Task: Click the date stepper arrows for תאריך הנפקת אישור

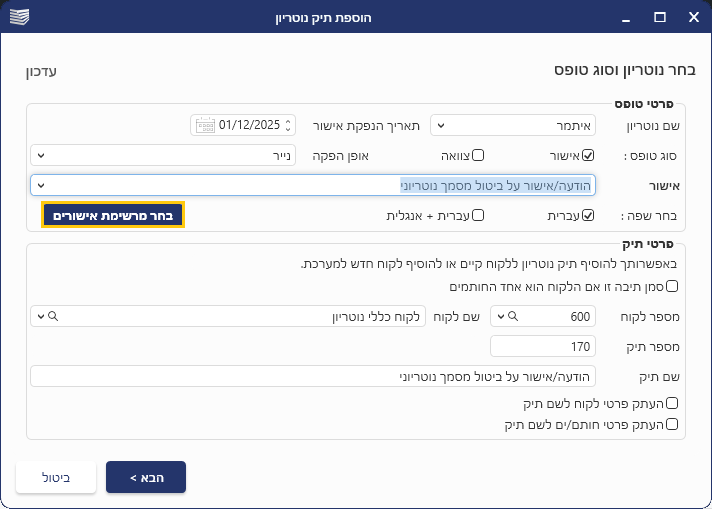Action: [x=289, y=125]
